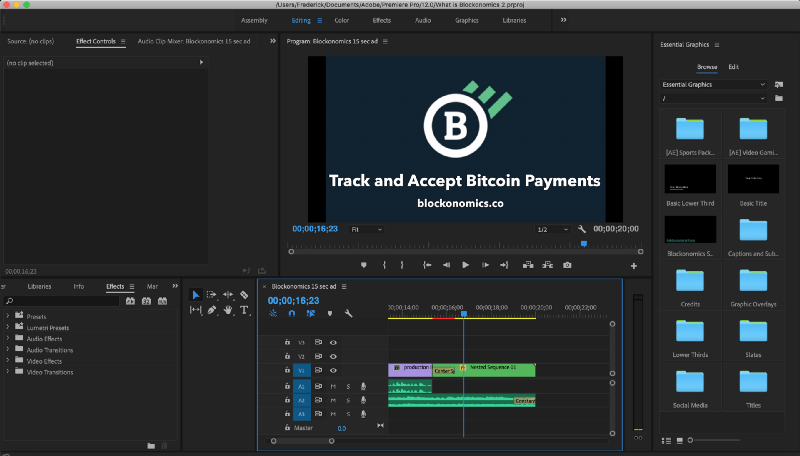Click the Lift button
The width and height of the screenshot is (800, 456).
528,265
